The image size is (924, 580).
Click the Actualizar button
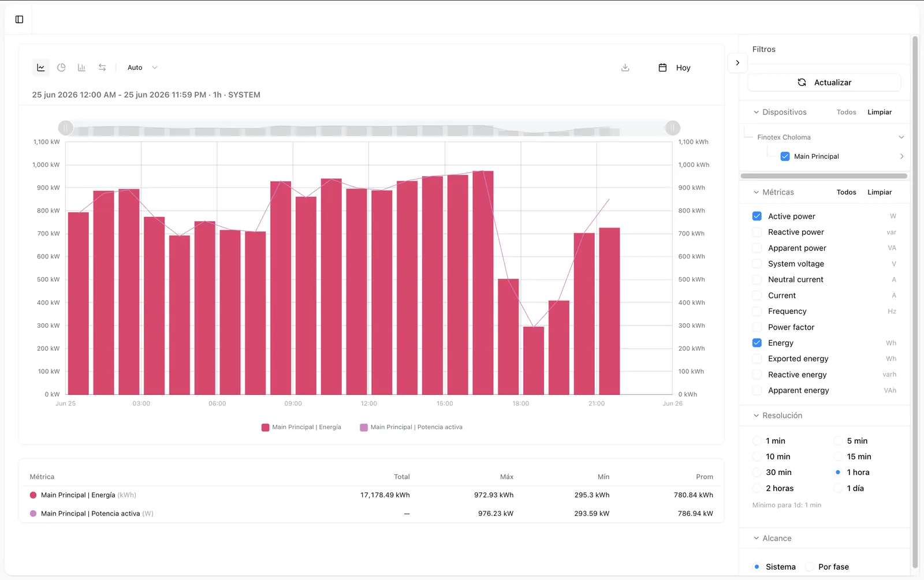824,83
